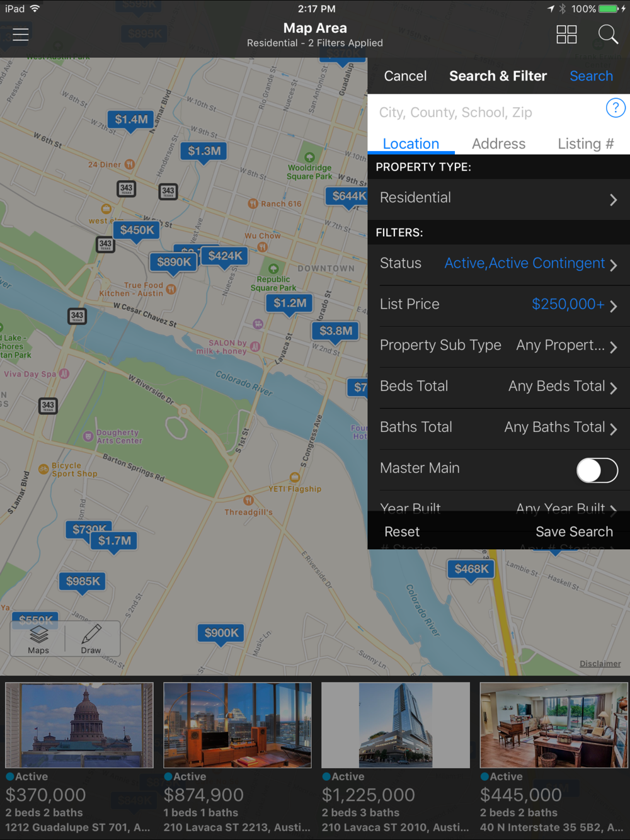Open the hamburger menu
This screenshot has height=840, width=630.
(x=21, y=35)
